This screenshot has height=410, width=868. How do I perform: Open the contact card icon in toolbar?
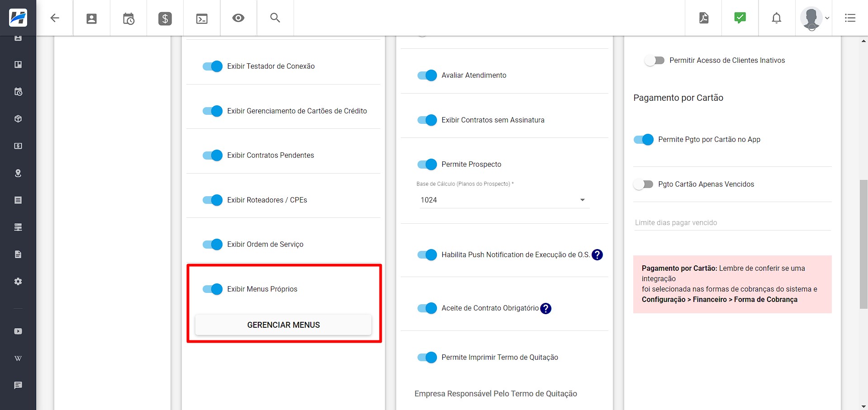click(x=91, y=19)
